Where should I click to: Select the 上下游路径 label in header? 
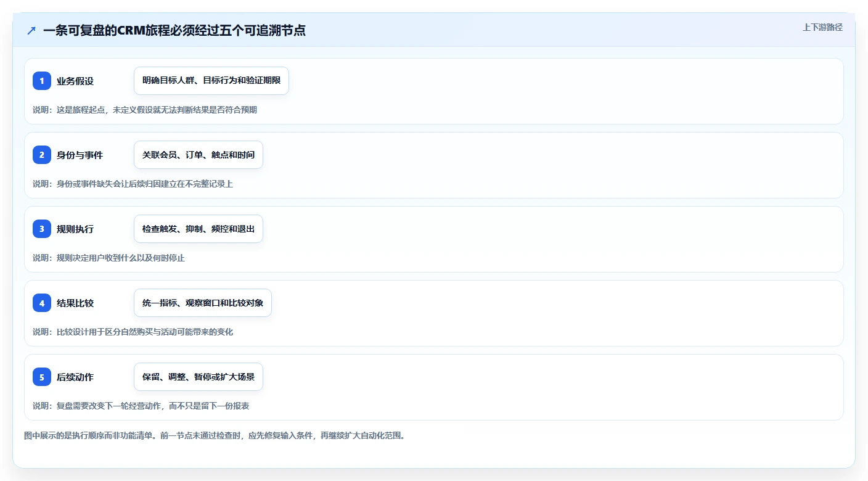point(822,27)
